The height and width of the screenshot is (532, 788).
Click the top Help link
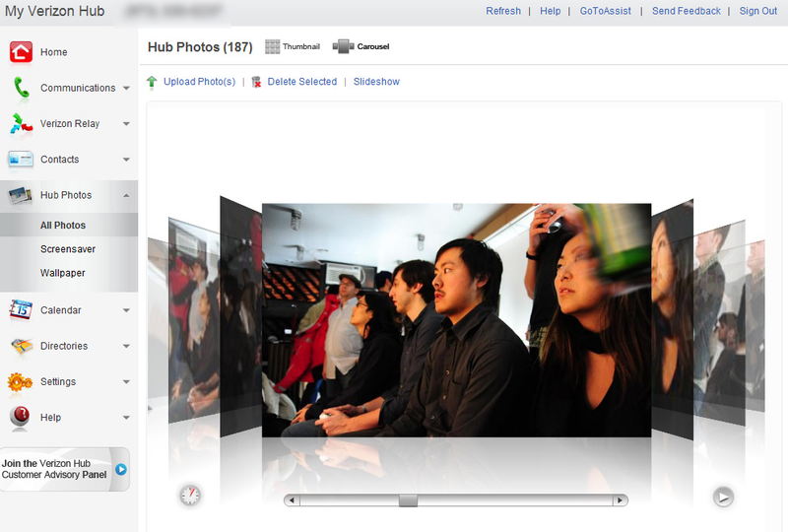[551, 11]
